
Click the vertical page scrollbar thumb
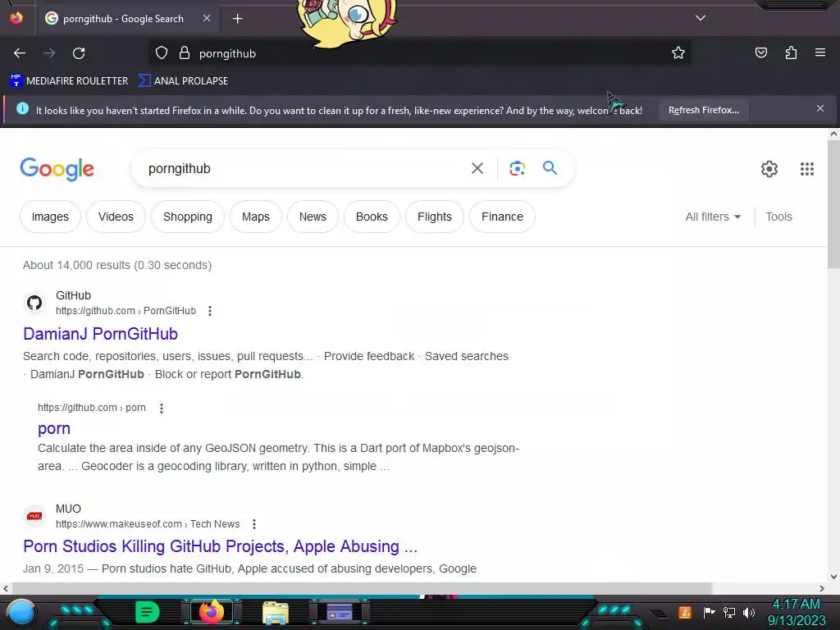click(x=833, y=205)
